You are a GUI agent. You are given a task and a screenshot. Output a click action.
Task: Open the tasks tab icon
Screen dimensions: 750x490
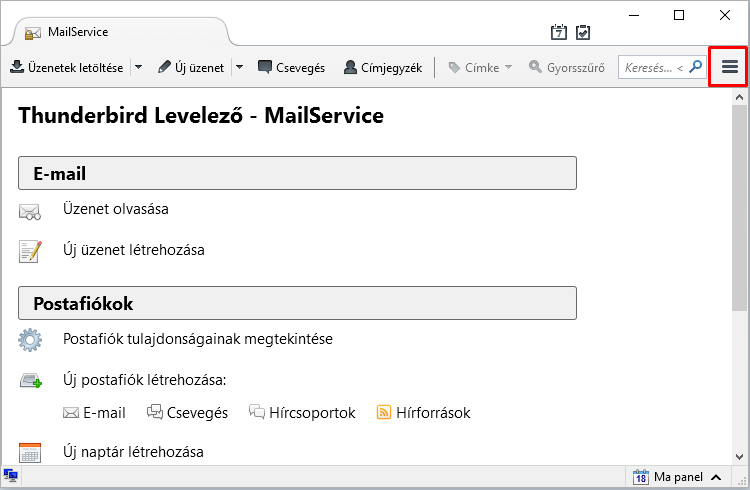click(583, 32)
